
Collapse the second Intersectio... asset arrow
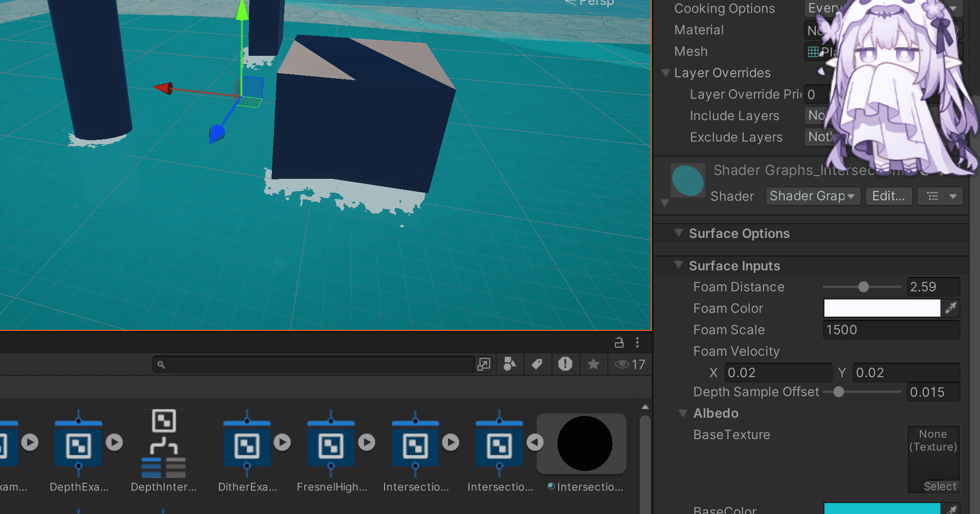tap(535, 442)
